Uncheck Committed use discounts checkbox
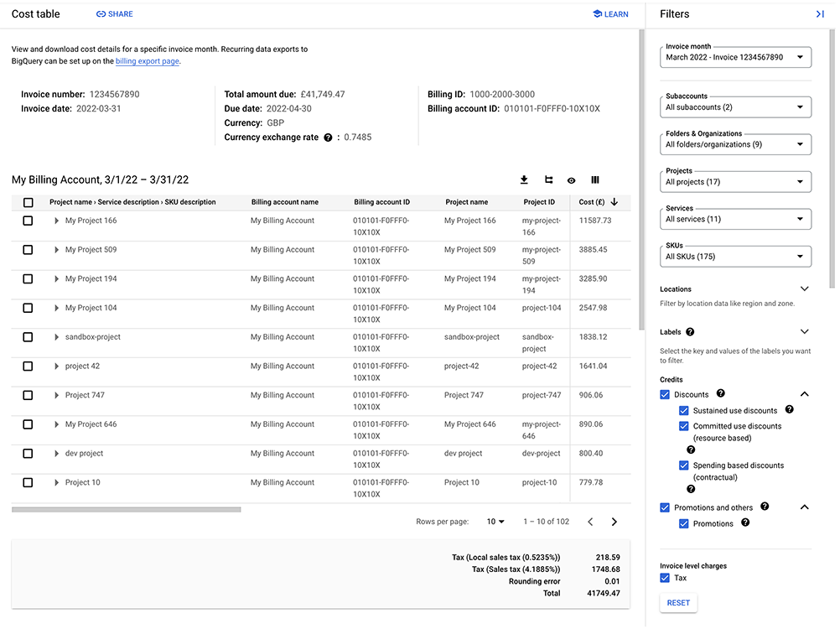Viewport: 840px width, 629px height. point(683,427)
